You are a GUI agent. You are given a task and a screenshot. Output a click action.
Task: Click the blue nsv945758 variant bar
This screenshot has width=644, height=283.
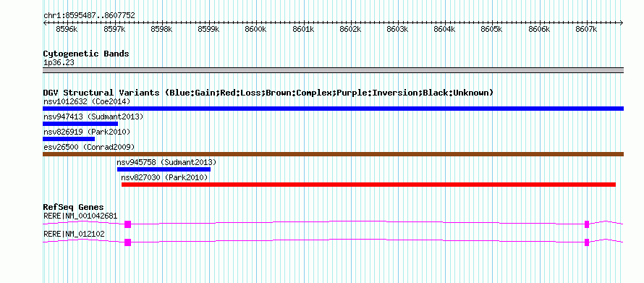point(164,169)
